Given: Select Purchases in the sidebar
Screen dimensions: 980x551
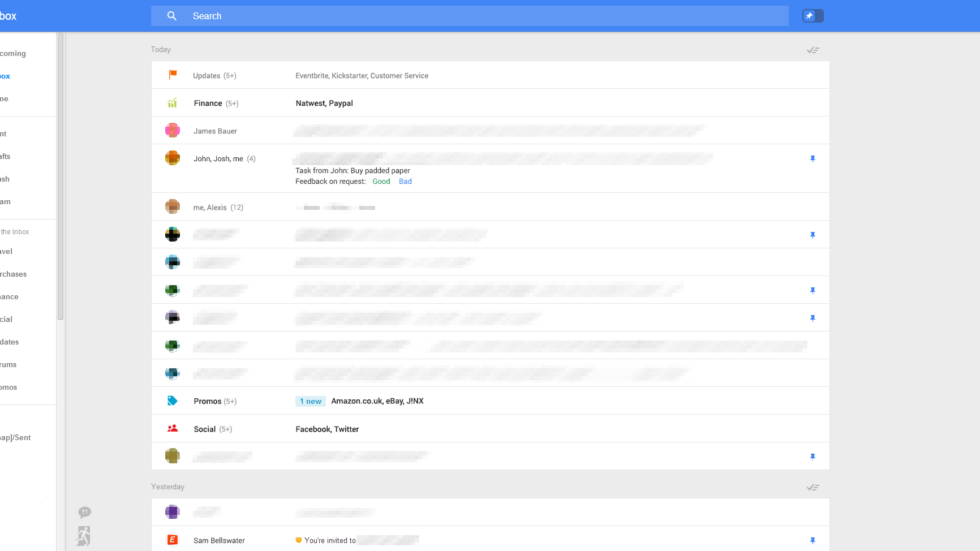Looking at the screenshot, I should coord(13,274).
